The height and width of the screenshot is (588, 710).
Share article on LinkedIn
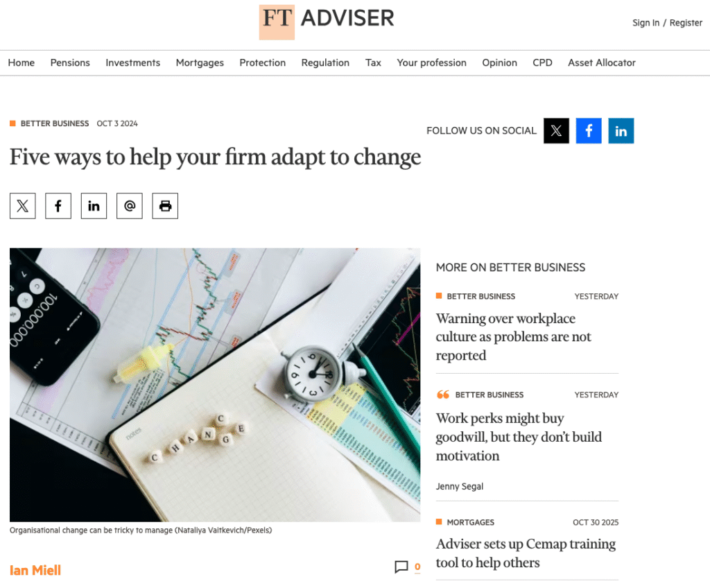[x=94, y=206]
